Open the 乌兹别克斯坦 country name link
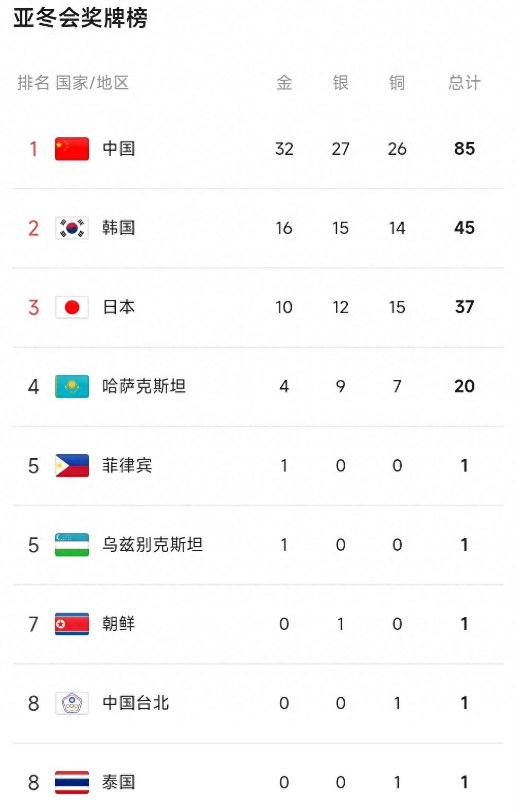 (153, 545)
